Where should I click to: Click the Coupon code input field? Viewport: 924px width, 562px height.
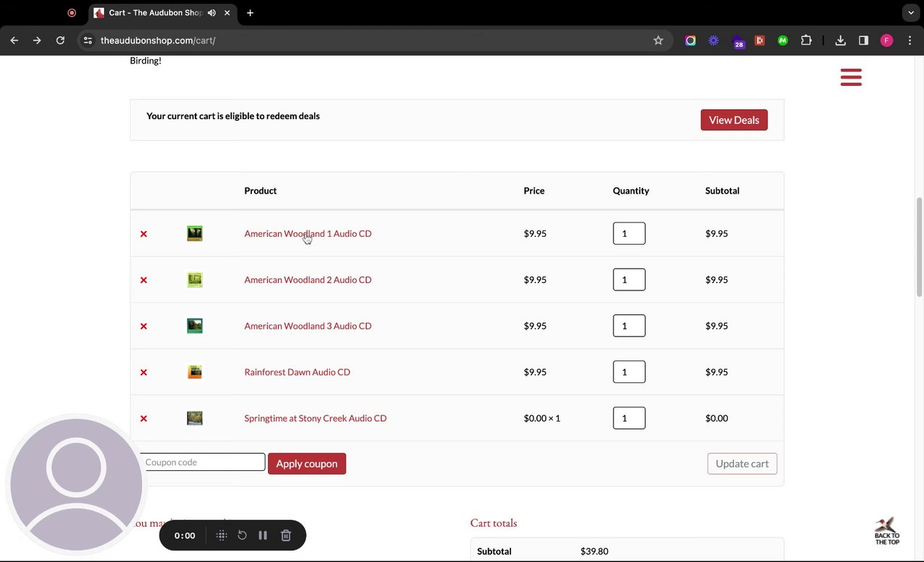(x=202, y=462)
